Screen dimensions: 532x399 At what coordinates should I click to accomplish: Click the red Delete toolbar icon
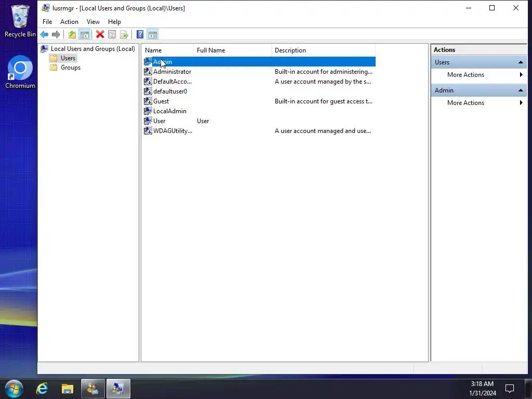point(100,34)
